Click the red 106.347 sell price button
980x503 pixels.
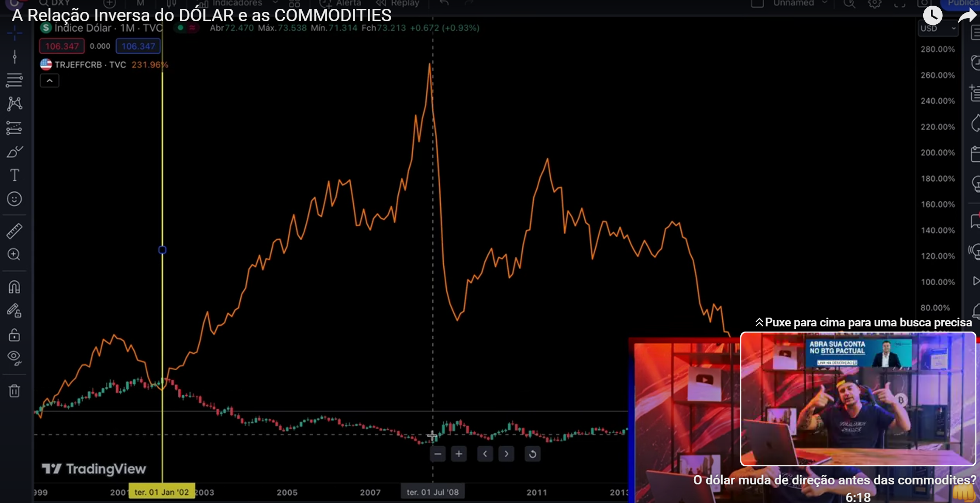point(62,46)
